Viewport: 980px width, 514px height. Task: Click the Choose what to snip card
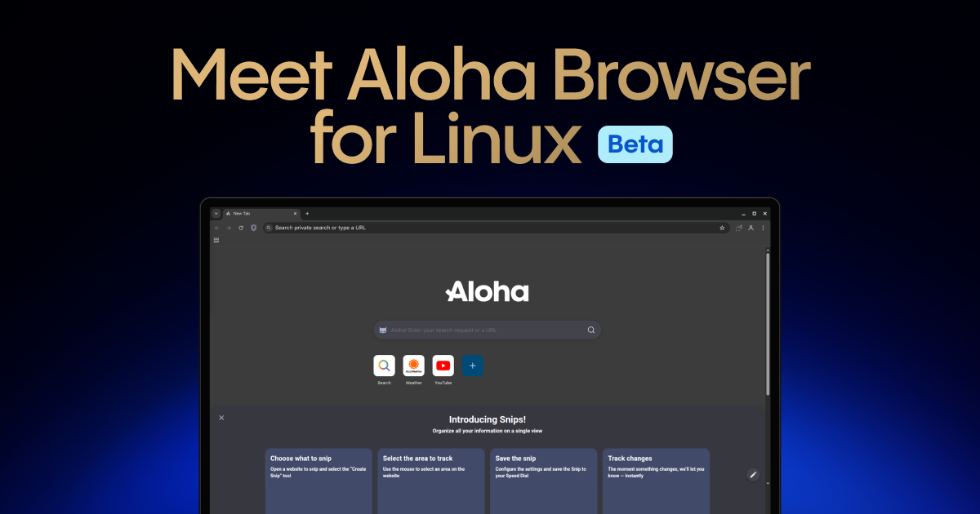coord(318,481)
